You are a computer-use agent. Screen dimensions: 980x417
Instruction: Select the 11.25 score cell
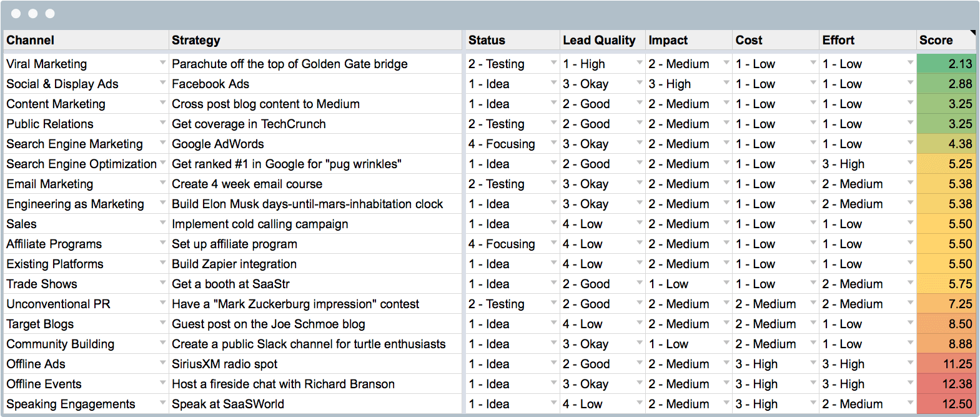point(946,364)
